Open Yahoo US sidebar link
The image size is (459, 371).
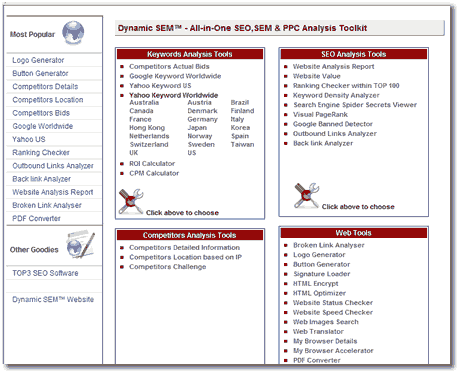29,139
